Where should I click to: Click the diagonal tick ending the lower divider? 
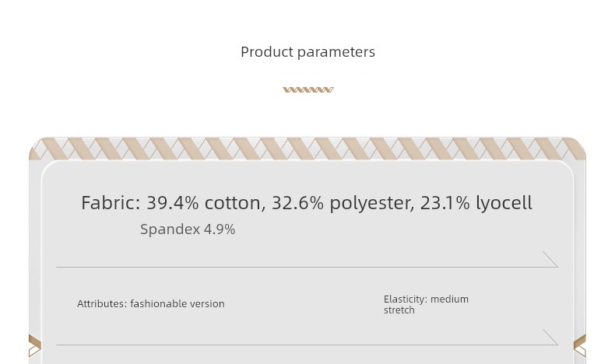coord(550,337)
